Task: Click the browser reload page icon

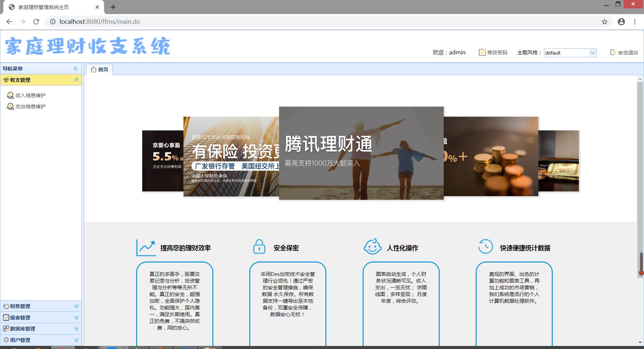Action: (36, 22)
